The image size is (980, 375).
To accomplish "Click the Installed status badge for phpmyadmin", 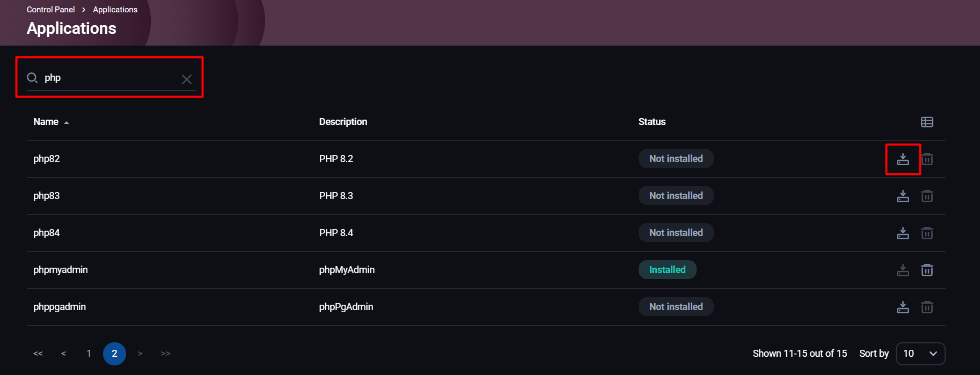I will [x=667, y=270].
